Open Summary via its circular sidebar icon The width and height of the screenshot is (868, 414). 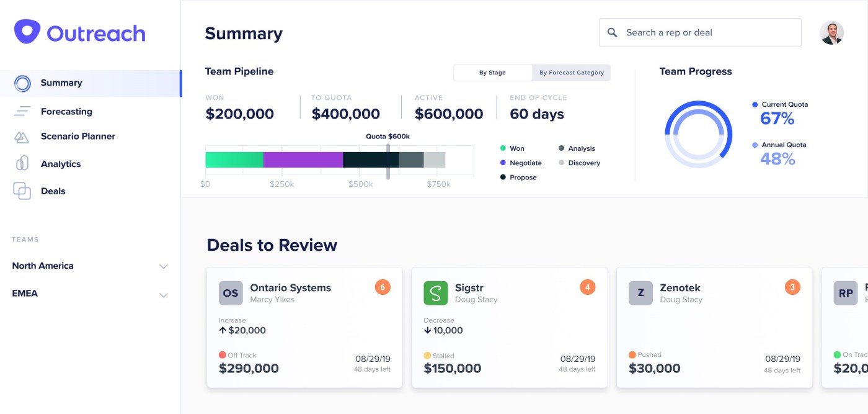point(22,83)
